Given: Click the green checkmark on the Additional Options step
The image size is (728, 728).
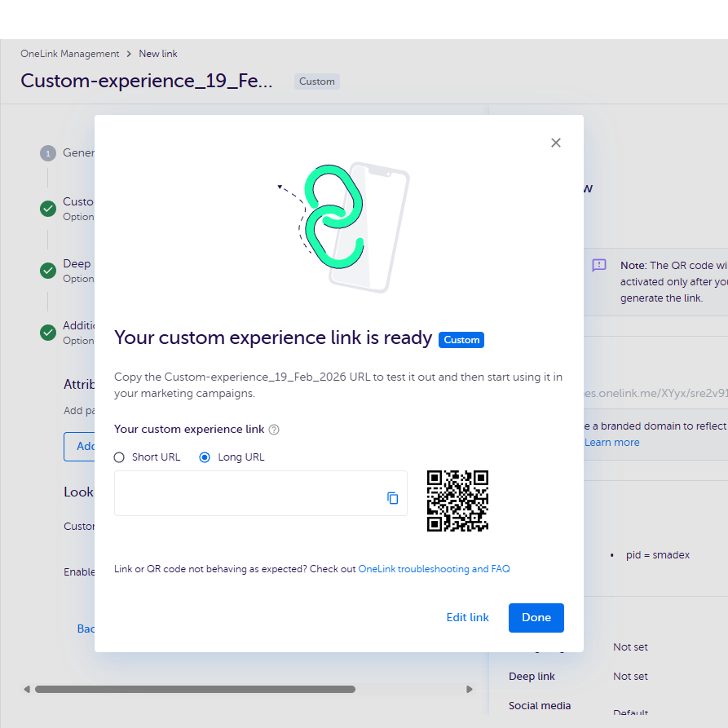Looking at the screenshot, I should pyautogui.click(x=47, y=333).
